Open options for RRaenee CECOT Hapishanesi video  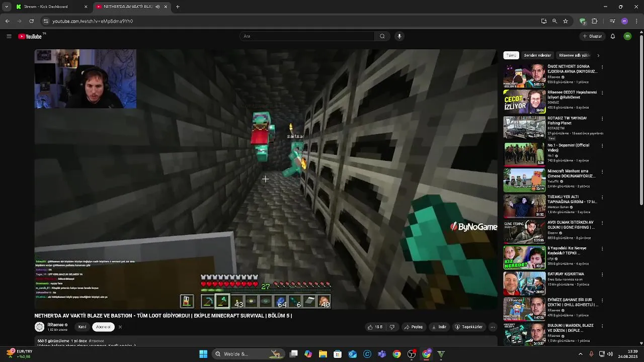click(x=602, y=93)
